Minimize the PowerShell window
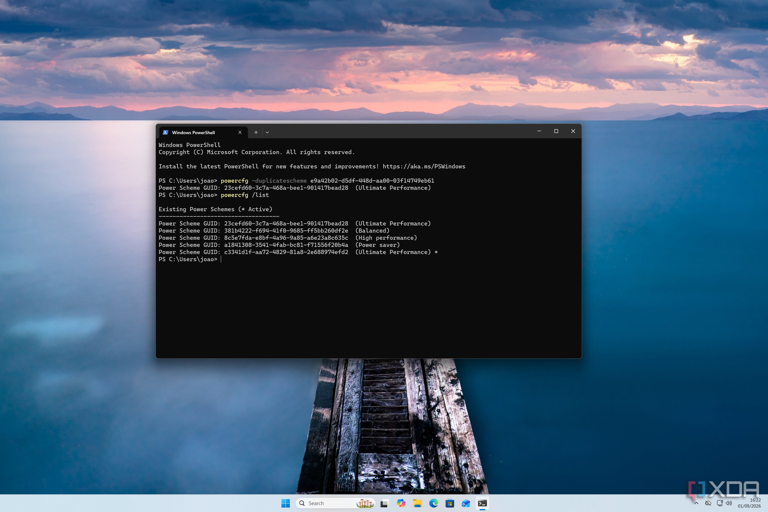Image resolution: width=768 pixels, height=512 pixels. pyautogui.click(x=539, y=131)
